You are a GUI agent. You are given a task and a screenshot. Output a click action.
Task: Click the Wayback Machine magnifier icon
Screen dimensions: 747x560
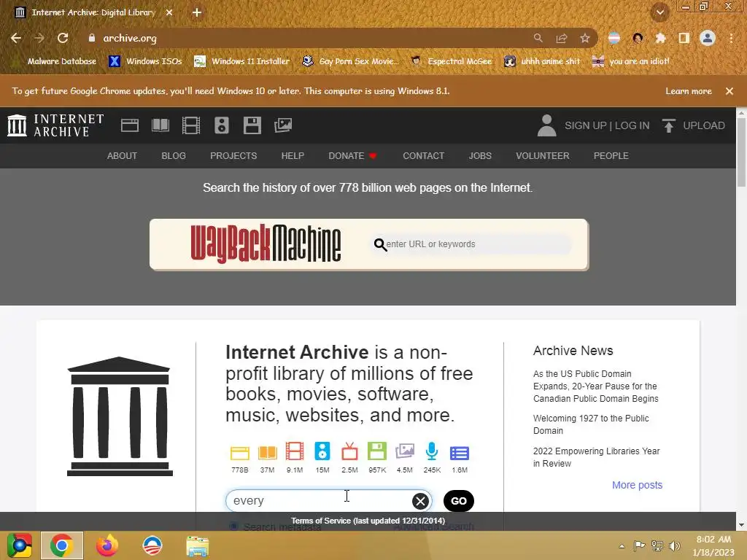coord(379,245)
